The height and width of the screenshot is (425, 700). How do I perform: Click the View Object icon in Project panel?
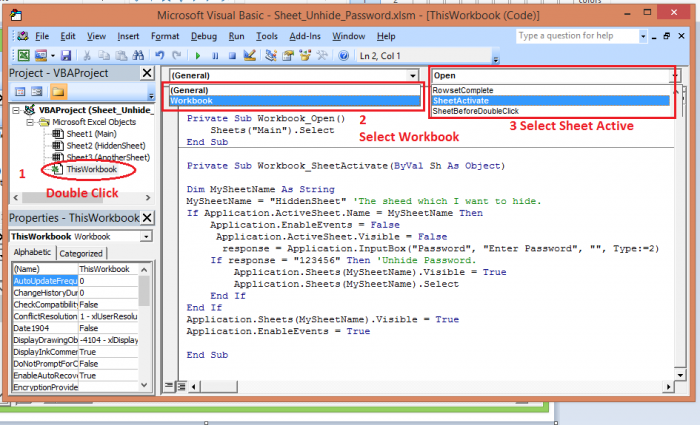[36, 92]
